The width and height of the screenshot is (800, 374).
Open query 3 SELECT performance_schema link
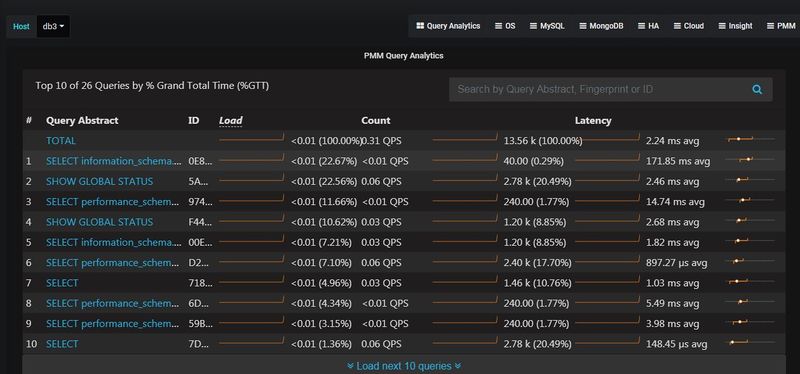pyautogui.click(x=113, y=202)
